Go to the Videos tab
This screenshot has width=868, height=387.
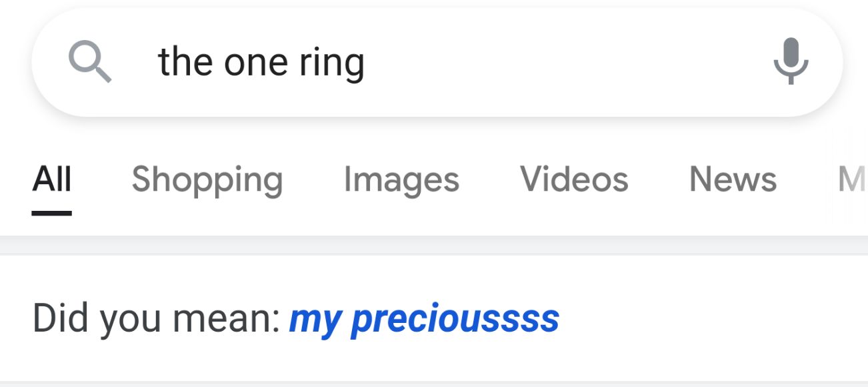[x=574, y=179]
